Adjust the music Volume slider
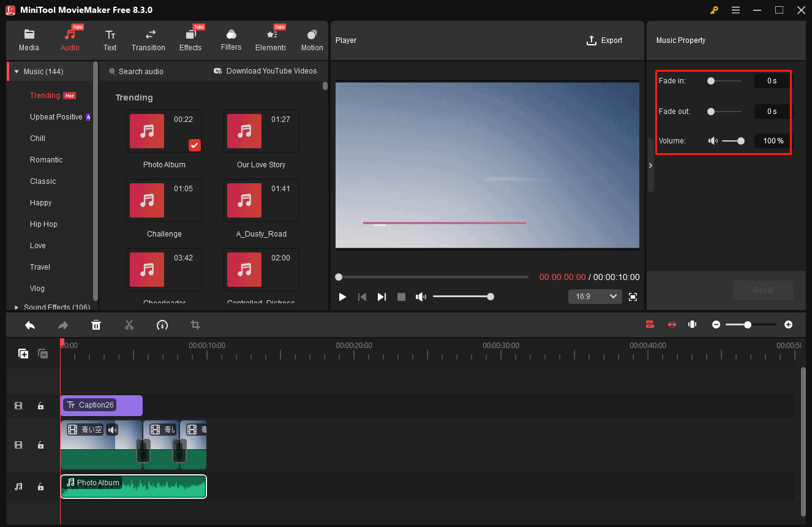The height and width of the screenshot is (527, 812). [x=733, y=141]
